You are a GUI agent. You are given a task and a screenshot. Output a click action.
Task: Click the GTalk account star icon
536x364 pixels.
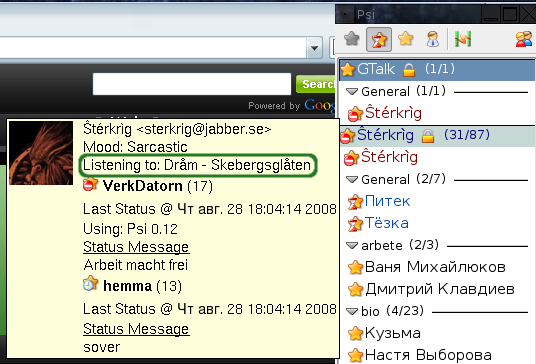(x=348, y=69)
